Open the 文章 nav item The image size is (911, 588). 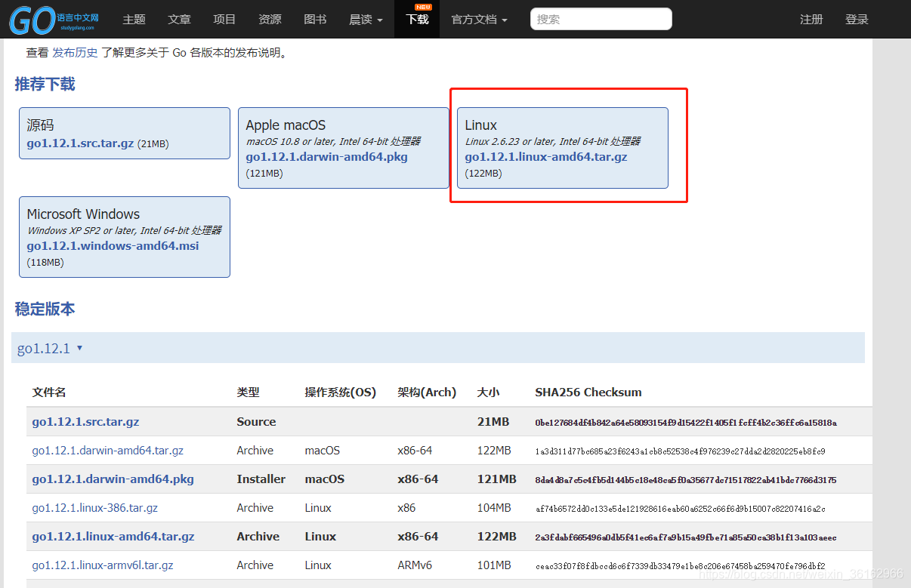[x=179, y=20]
